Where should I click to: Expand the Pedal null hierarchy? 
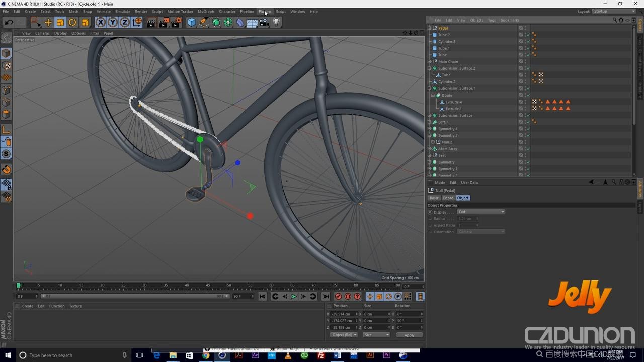click(x=429, y=28)
